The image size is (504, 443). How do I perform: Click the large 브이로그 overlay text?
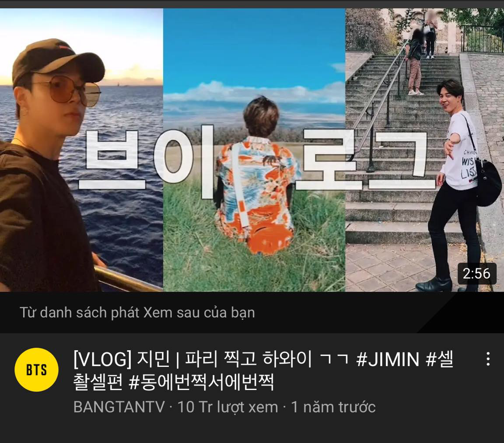254,160
